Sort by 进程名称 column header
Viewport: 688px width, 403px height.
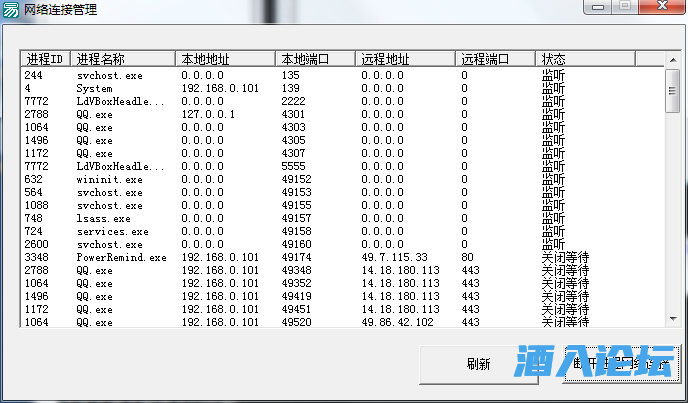(123, 59)
